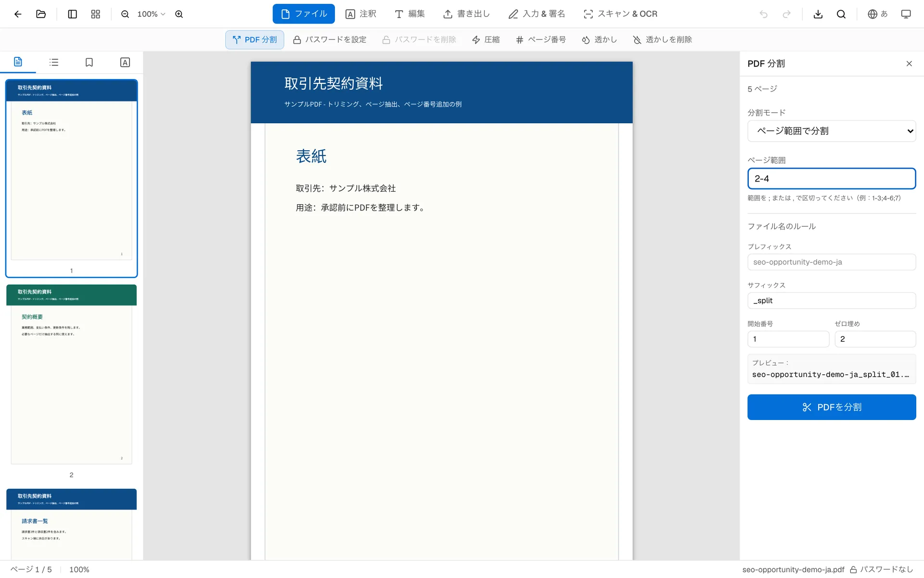Open search with magnifier icon
The image size is (924, 578).
coord(841,14)
